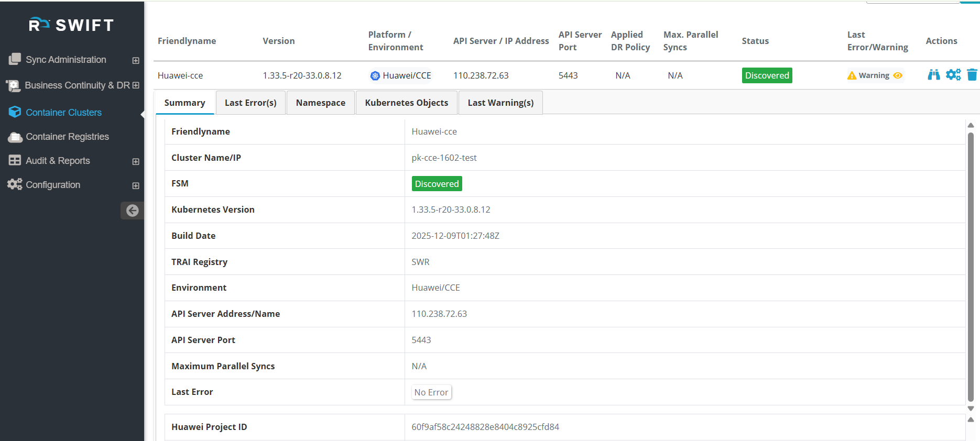Click the Version column header
The width and height of the screenshot is (980, 441).
[278, 41]
